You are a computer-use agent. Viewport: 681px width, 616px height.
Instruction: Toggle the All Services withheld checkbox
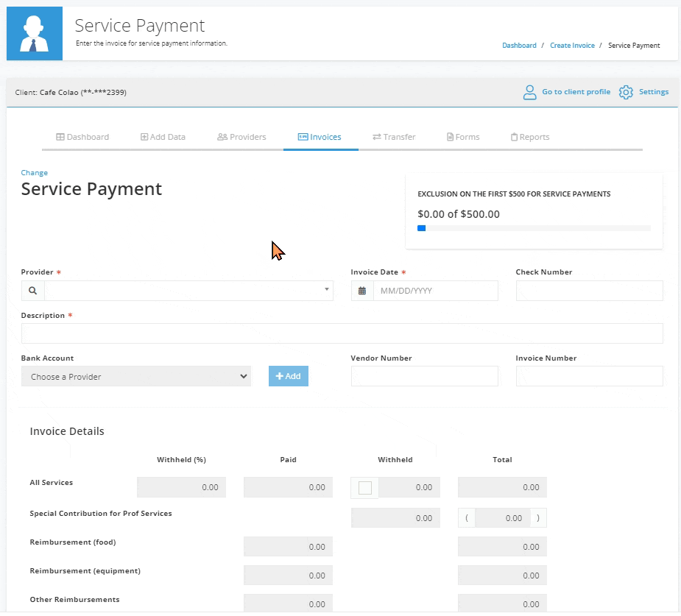pyautogui.click(x=365, y=487)
